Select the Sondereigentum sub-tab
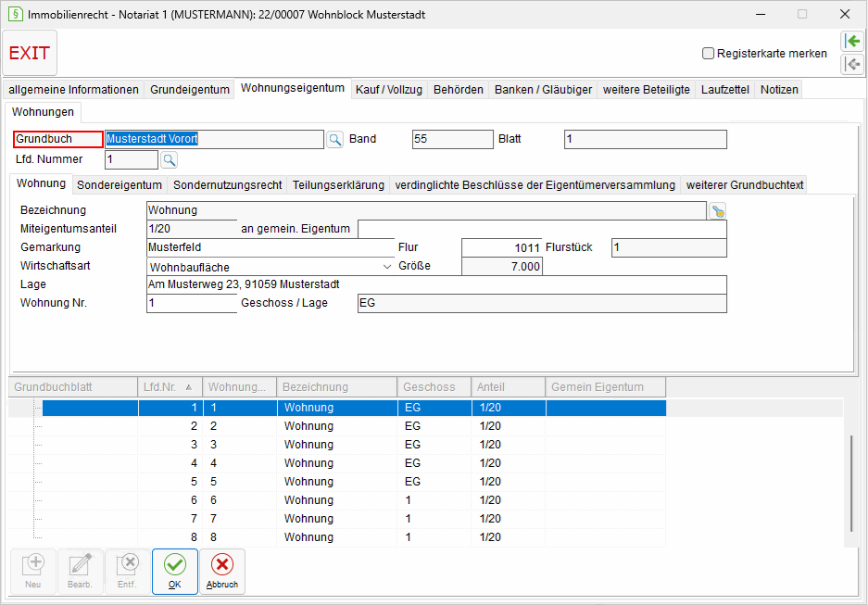Image resolution: width=868 pixels, height=605 pixels. (x=120, y=185)
